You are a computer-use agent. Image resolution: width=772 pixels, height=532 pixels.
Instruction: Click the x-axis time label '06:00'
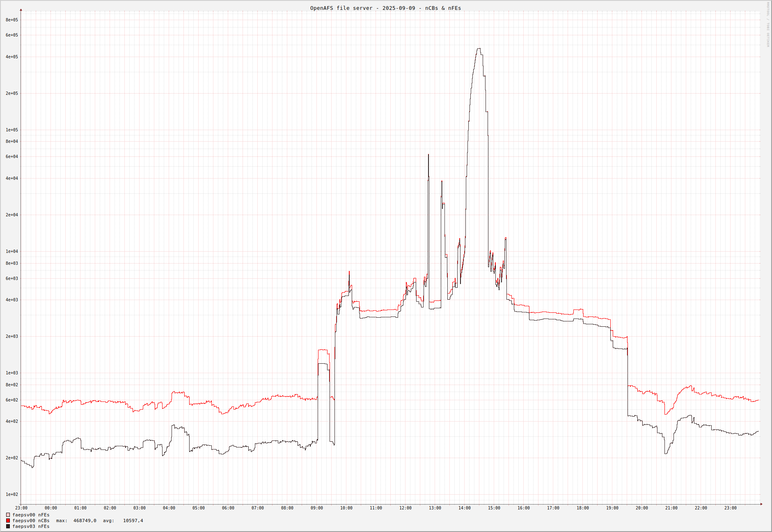click(x=228, y=508)
